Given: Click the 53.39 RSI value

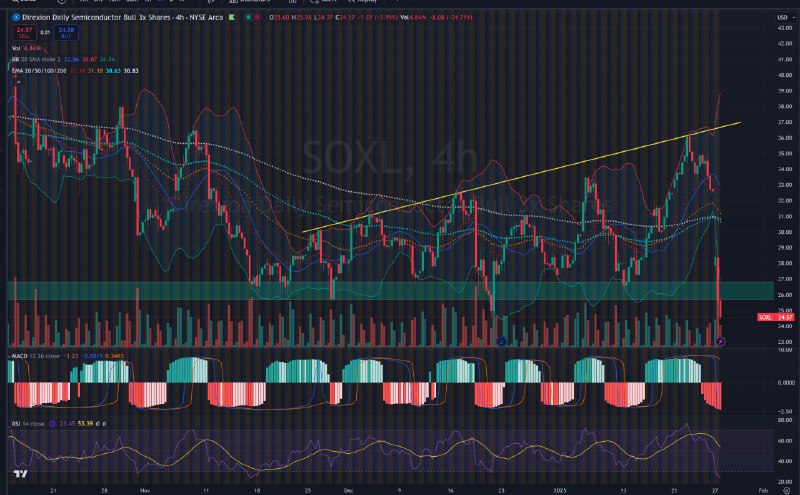Looking at the screenshot, I should pyautogui.click(x=85, y=424).
